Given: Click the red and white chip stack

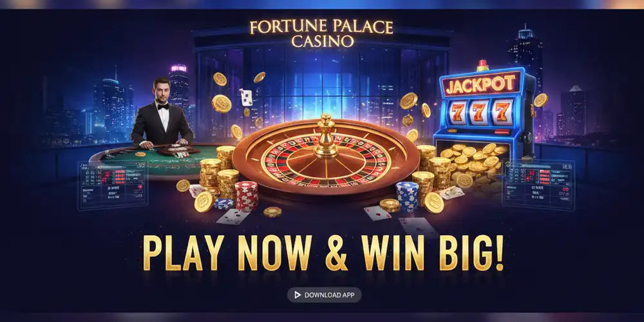Looking at the screenshot, I should coord(247,196).
